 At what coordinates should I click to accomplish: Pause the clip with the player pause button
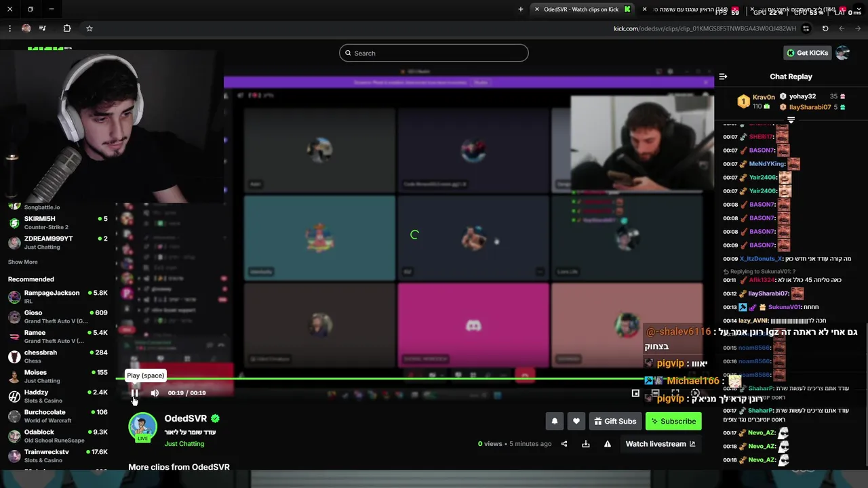(x=134, y=392)
